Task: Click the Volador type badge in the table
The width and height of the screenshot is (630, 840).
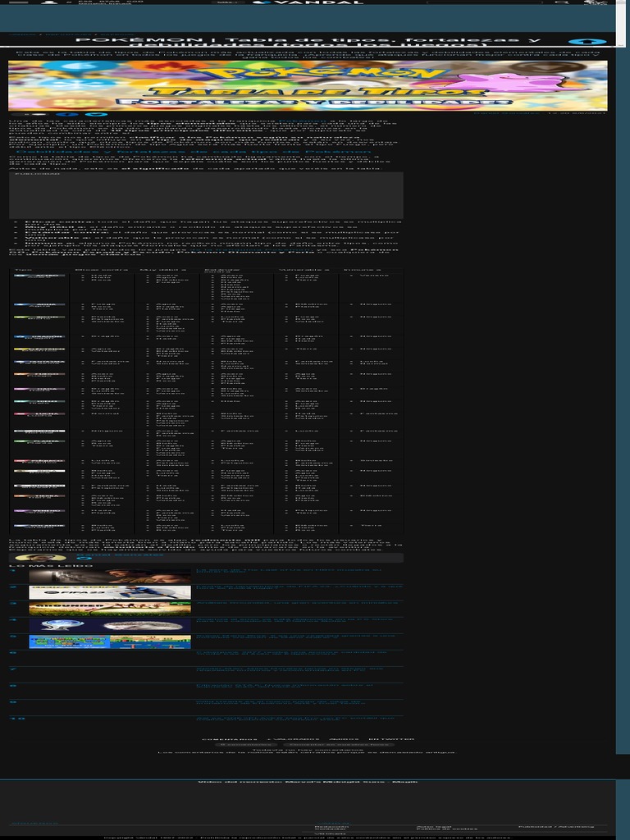Action: click(x=39, y=526)
